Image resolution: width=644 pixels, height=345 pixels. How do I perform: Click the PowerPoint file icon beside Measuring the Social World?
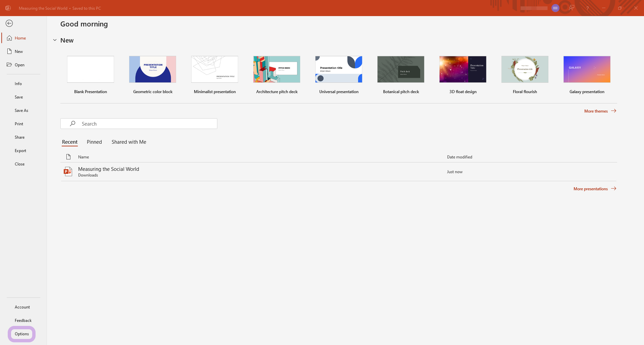coord(68,171)
